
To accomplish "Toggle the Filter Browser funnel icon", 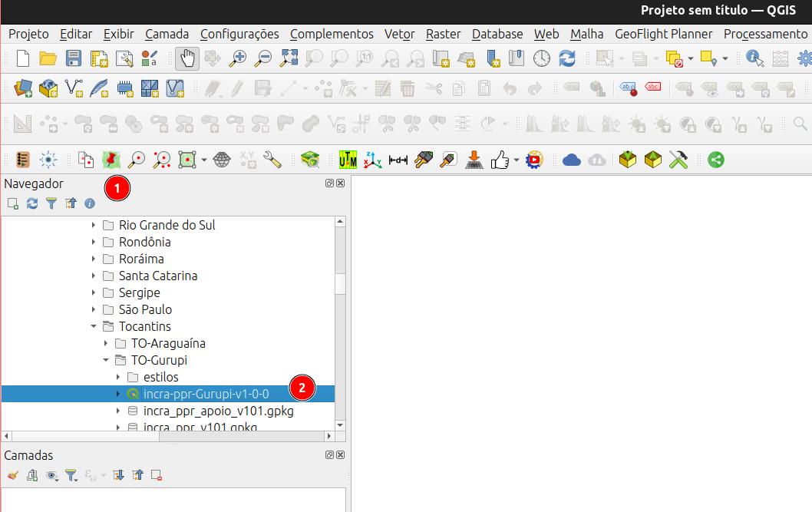I will [x=51, y=203].
